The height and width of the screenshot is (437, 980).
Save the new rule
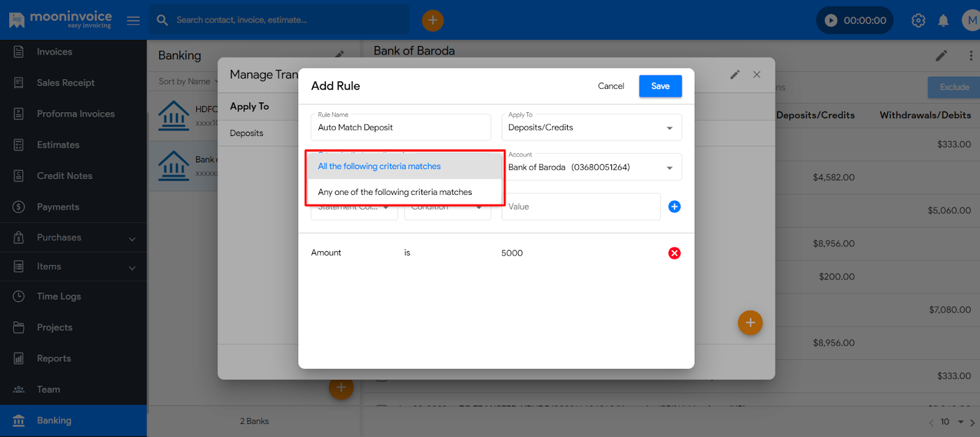(x=660, y=86)
